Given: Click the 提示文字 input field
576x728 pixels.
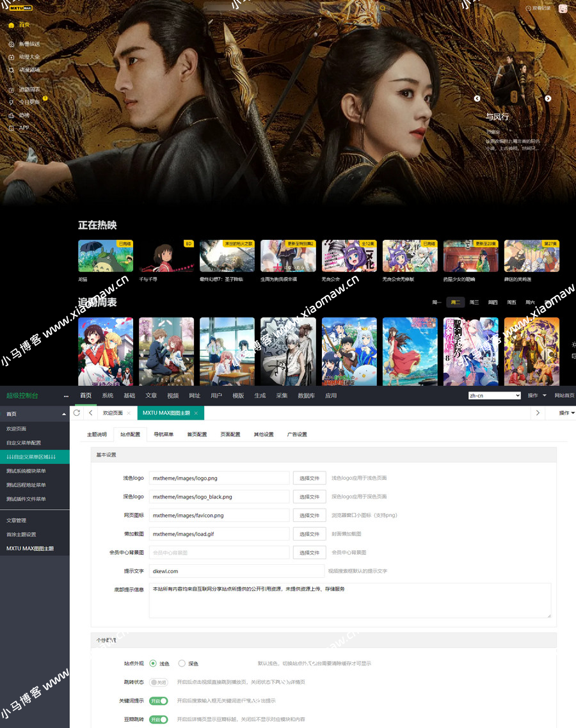Looking at the screenshot, I should tap(237, 571).
